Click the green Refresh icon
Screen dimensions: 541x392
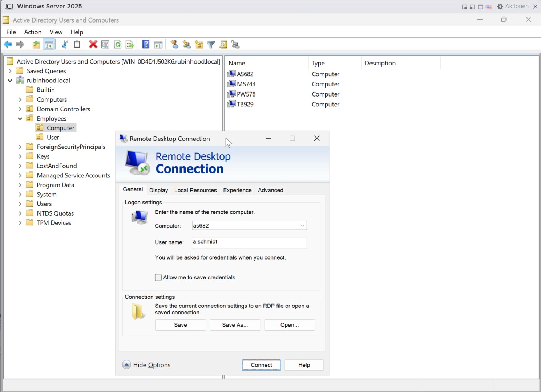coord(118,45)
